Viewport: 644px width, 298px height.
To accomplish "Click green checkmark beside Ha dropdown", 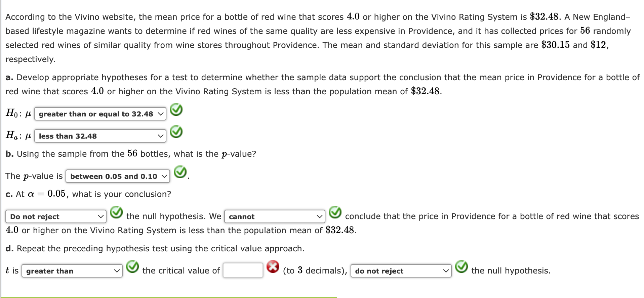I will (x=176, y=132).
